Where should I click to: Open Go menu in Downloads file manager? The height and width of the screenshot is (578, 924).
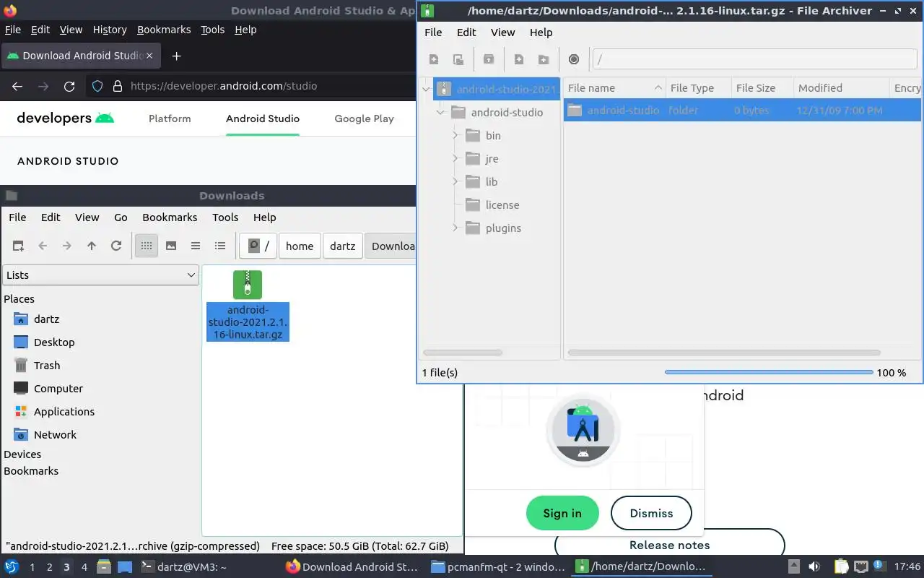(121, 217)
